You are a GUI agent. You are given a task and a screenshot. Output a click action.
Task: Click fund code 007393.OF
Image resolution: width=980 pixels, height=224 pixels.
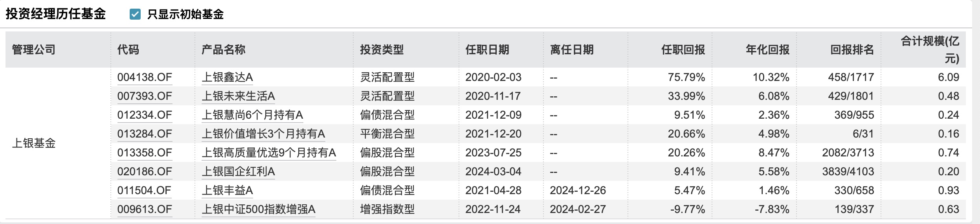pyautogui.click(x=145, y=96)
